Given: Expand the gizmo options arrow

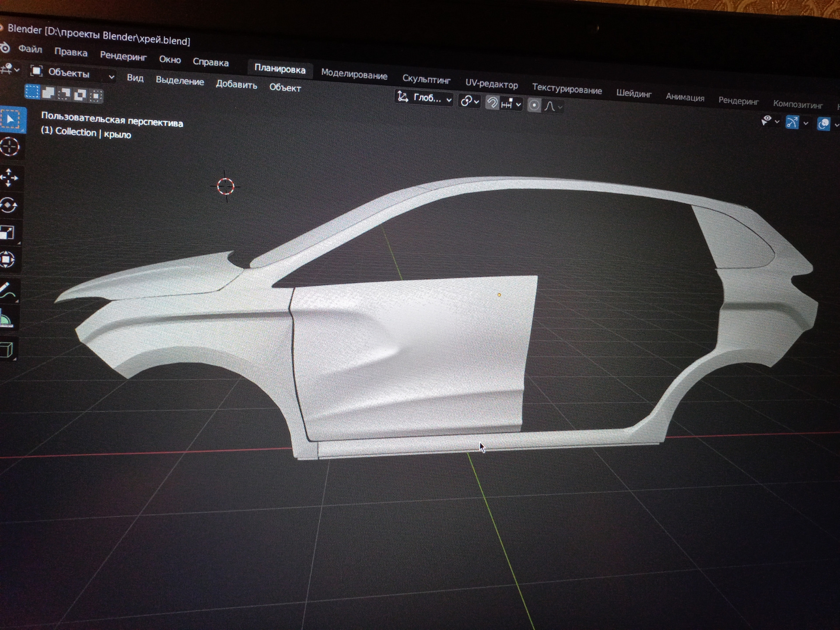Looking at the screenshot, I should (x=805, y=123).
